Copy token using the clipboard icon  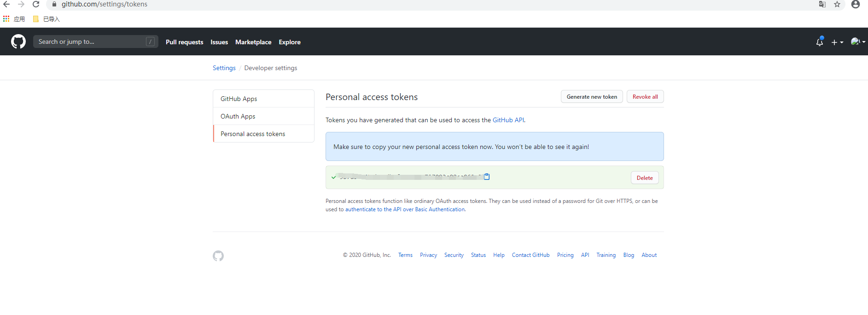[x=487, y=177]
